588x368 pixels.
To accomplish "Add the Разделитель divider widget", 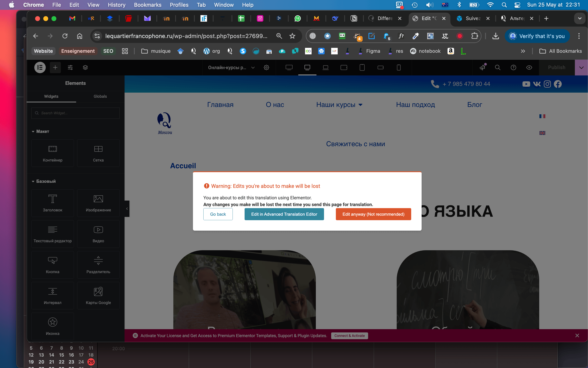I will [x=98, y=265].
